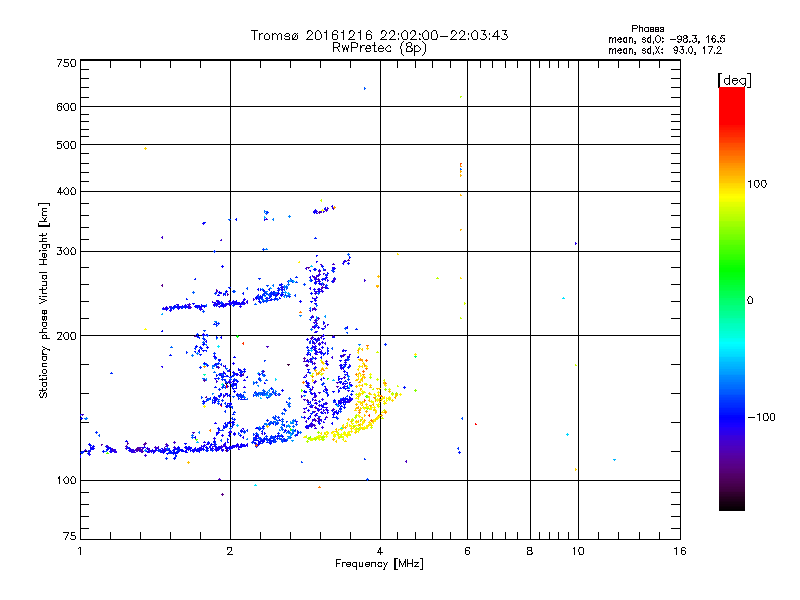Click the 'mean, sd,X: 93.0, 17.2' text
The height and width of the screenshot is (600, 800).
(x=665, y=50)
